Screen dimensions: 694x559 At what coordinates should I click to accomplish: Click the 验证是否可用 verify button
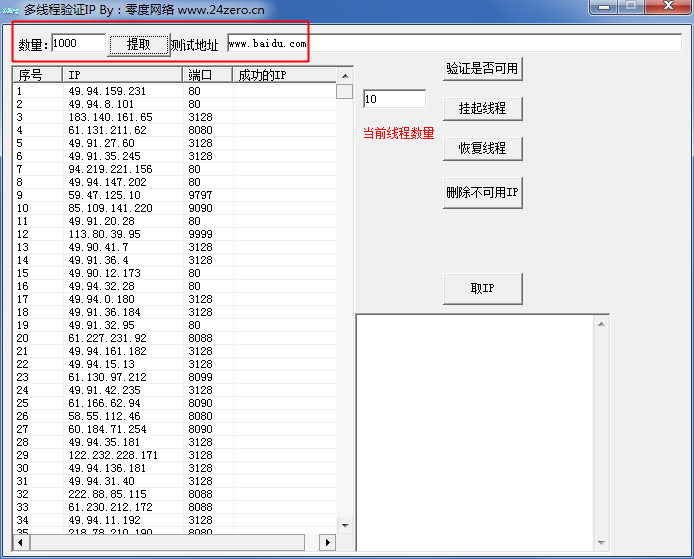pos(482,69)
